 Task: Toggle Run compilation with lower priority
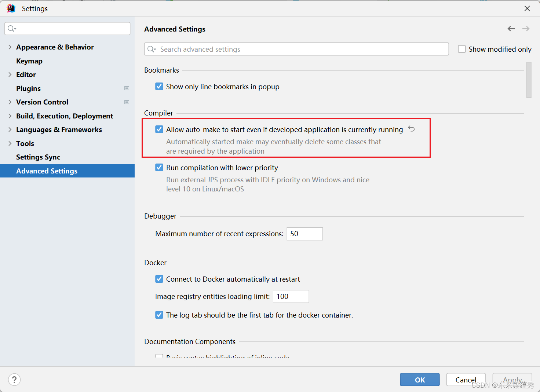[x=159, y=168]
